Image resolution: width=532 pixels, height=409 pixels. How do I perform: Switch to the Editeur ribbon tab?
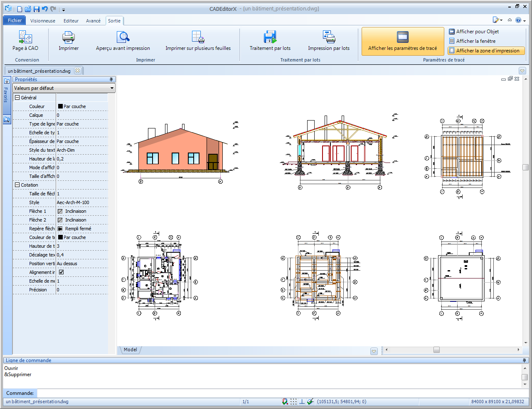71,21
